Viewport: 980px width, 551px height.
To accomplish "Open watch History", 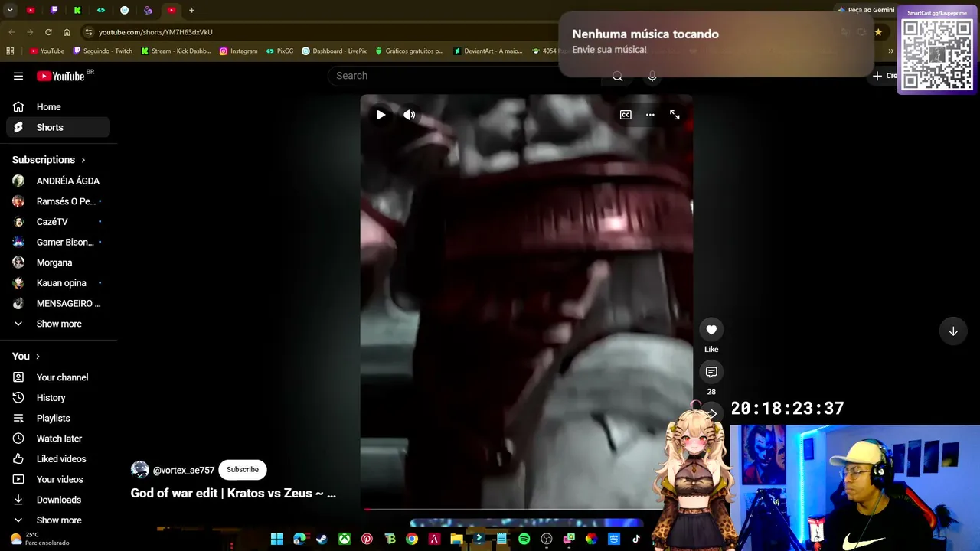I will click(x=58, y=398).
